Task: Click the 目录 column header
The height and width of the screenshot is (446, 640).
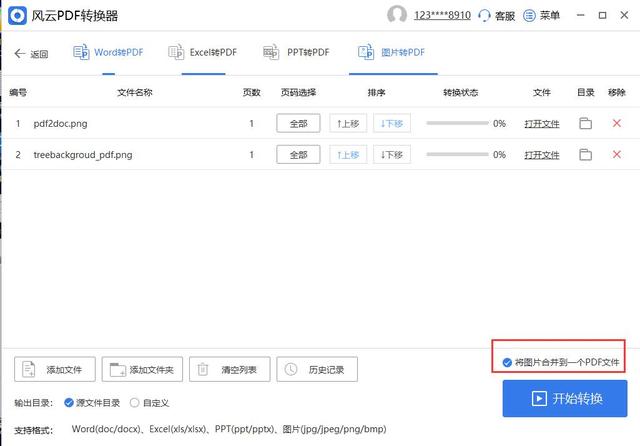Action: (x=585, y=93)
